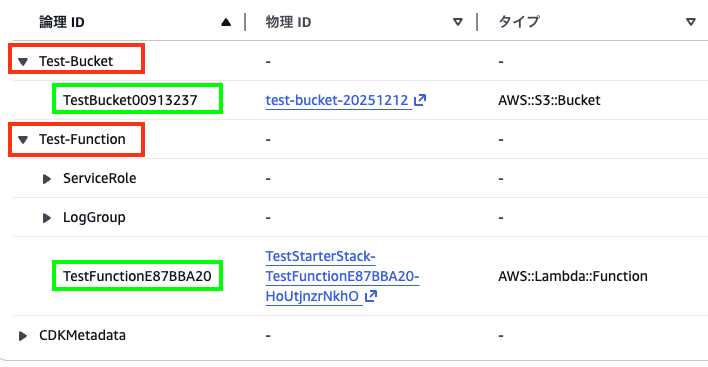The image size is (708, 367).
Task: Expand the CDKMetadata node
Action: (x=23, y=336)
